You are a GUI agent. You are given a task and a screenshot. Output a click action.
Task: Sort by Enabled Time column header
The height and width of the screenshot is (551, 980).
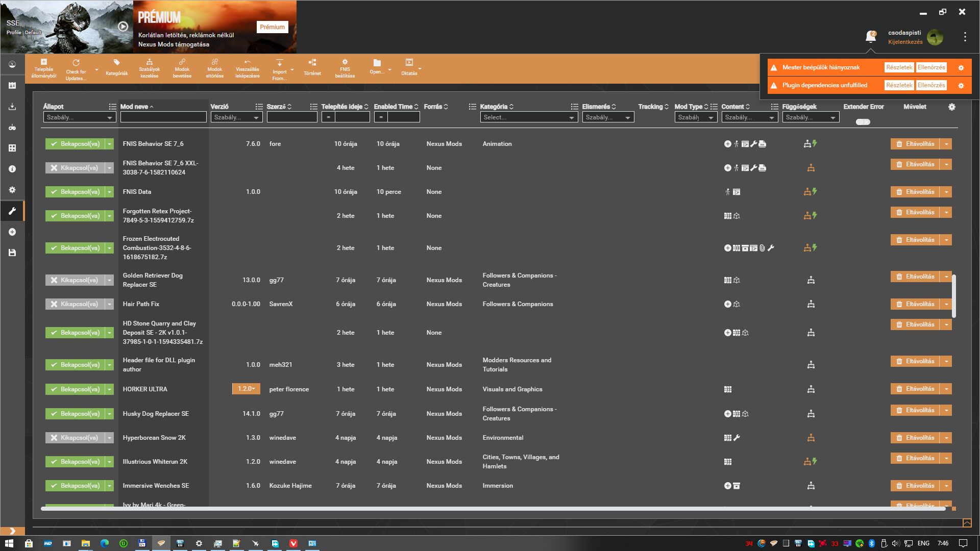click(x=396, y=107)
